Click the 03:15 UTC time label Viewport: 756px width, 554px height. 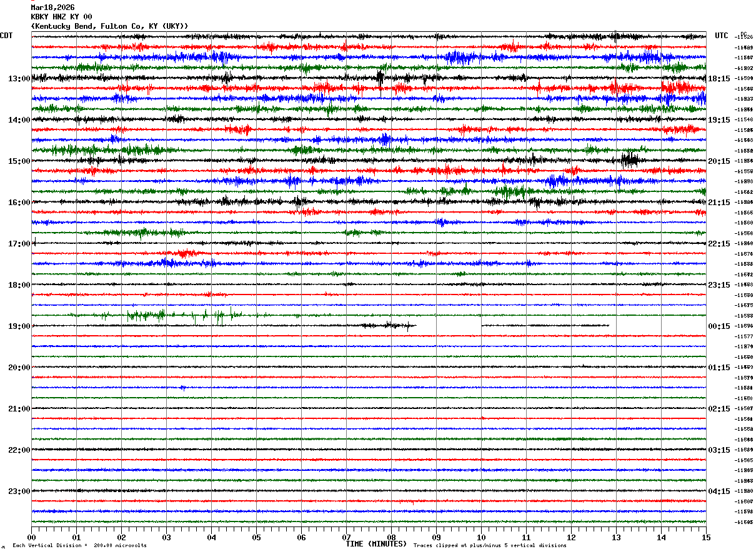pos(719,450)
